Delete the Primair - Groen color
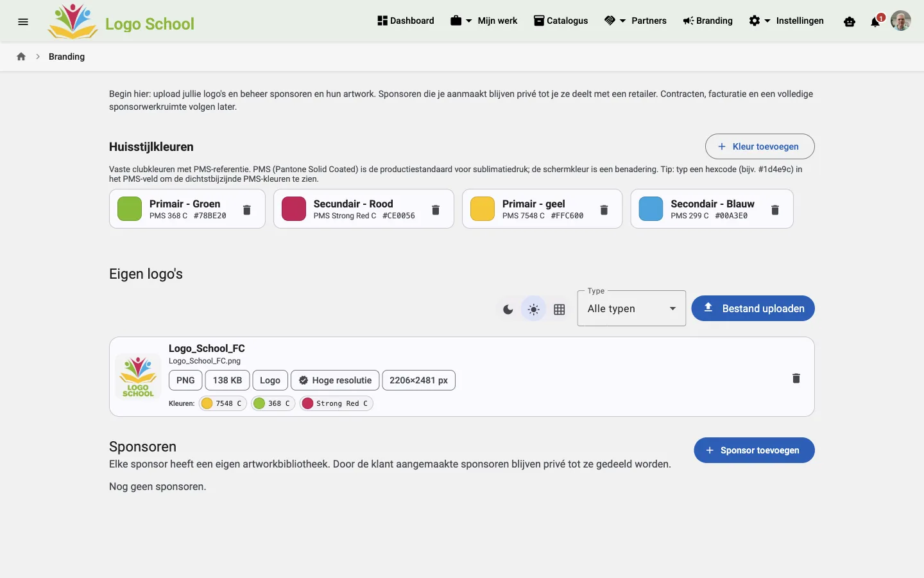Screen dimensions: 924x578 click(247, 210)
